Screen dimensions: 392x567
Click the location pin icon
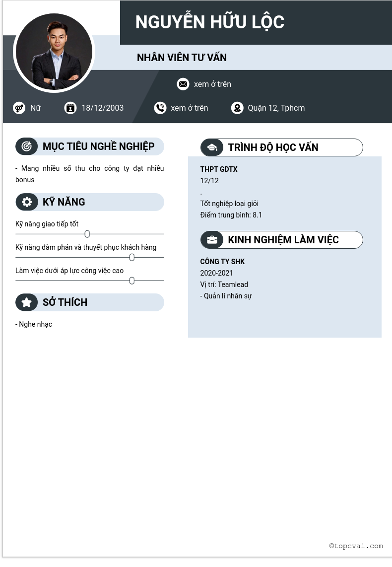click(237, 108)
